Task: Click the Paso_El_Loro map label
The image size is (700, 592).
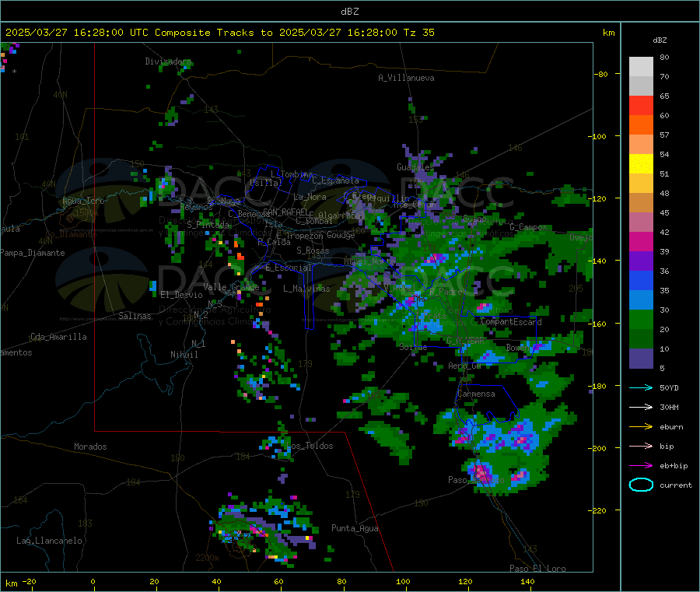Action: coord(537,569)
